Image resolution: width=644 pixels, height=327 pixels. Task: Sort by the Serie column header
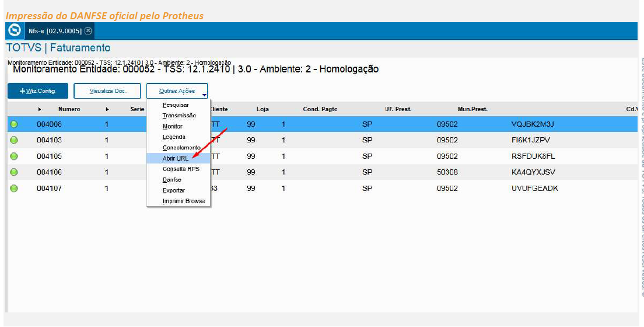pos(137,109)
